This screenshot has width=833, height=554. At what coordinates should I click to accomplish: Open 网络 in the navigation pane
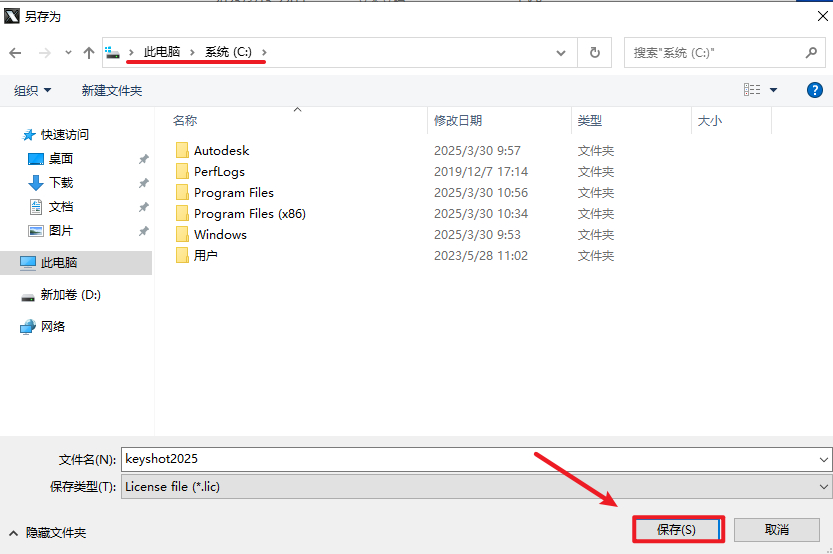(53, 327)
